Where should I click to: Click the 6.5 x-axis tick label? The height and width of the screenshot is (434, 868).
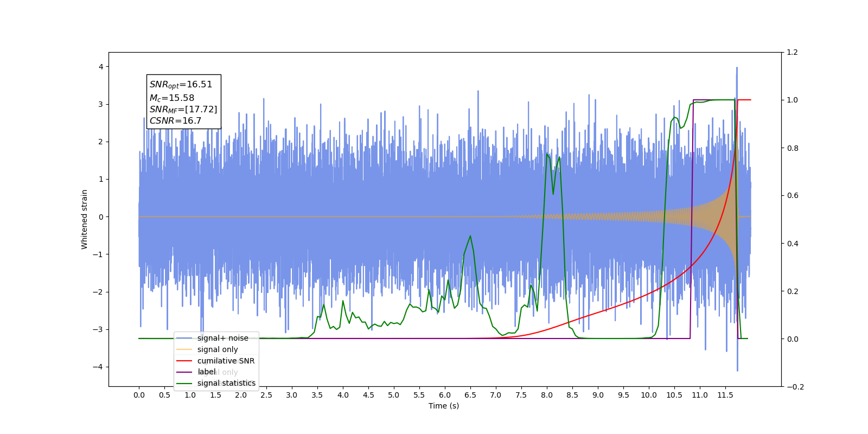pos(470,395)
